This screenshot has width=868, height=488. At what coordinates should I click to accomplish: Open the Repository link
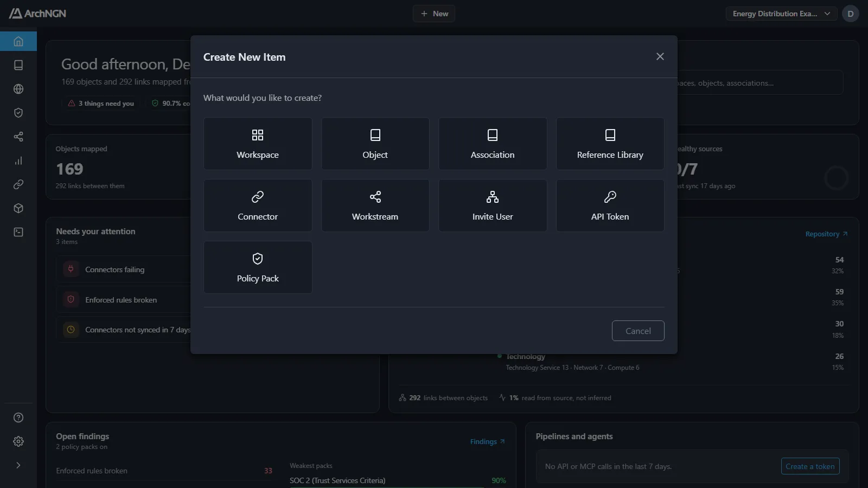coord(826,234)
